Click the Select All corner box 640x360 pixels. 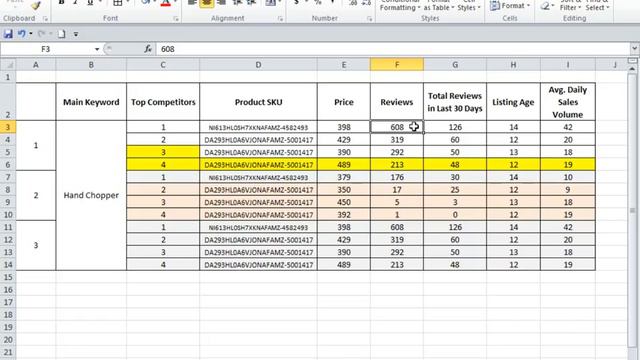coord(8,65)
